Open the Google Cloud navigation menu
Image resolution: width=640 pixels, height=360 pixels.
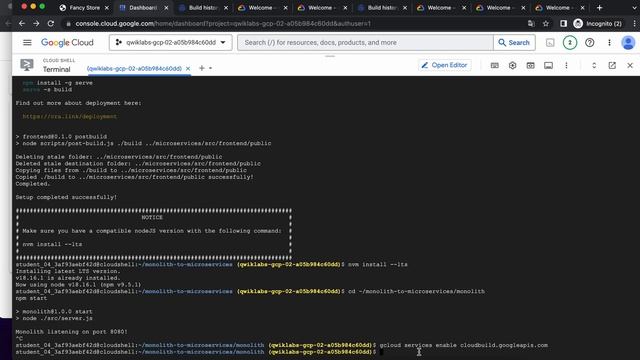tap(27, 42)
